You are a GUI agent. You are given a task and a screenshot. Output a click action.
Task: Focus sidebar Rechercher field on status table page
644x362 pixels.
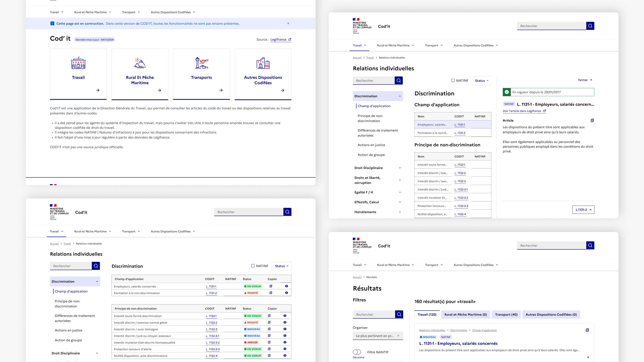pos(71,266)
